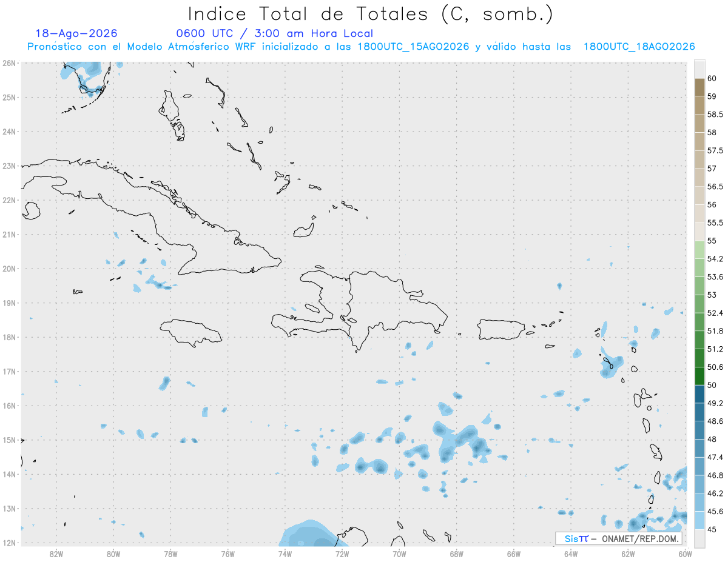The image size is (728, 562).
Task: Click the legend value "58.5"
Action: coord(715,115)
